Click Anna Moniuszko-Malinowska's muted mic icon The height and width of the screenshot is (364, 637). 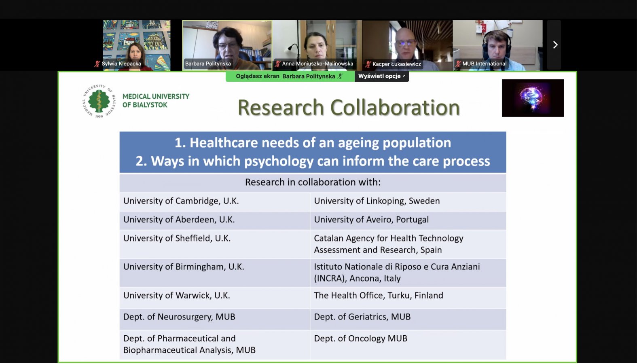pyautogui.click(x=277, y=63)
